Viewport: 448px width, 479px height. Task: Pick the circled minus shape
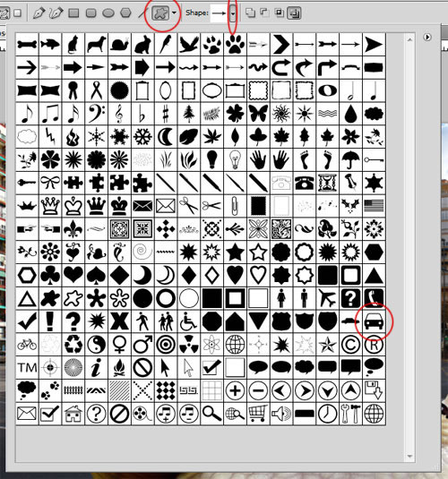coord(258,390)
